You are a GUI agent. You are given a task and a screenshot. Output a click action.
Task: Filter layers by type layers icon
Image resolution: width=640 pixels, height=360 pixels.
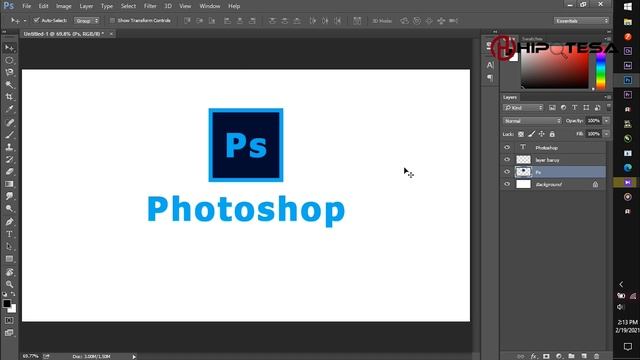tap(575, 108)
